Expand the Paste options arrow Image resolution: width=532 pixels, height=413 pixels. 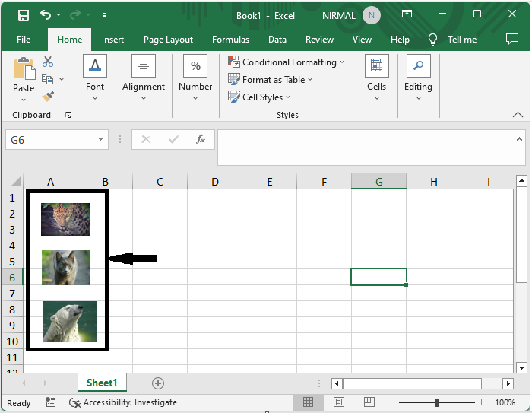coord(24,100)
